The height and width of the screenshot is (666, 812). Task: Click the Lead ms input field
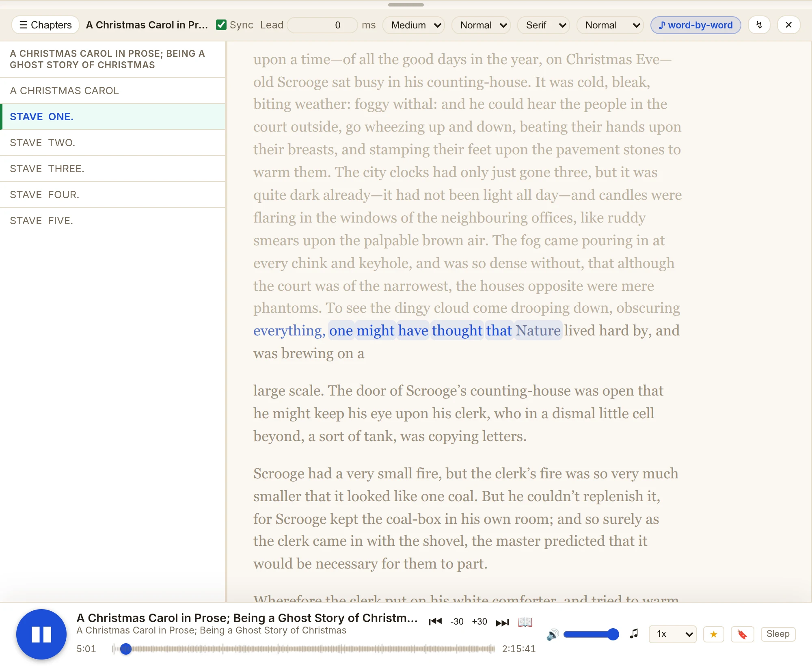pyautogui.click(x=322, y=25)
